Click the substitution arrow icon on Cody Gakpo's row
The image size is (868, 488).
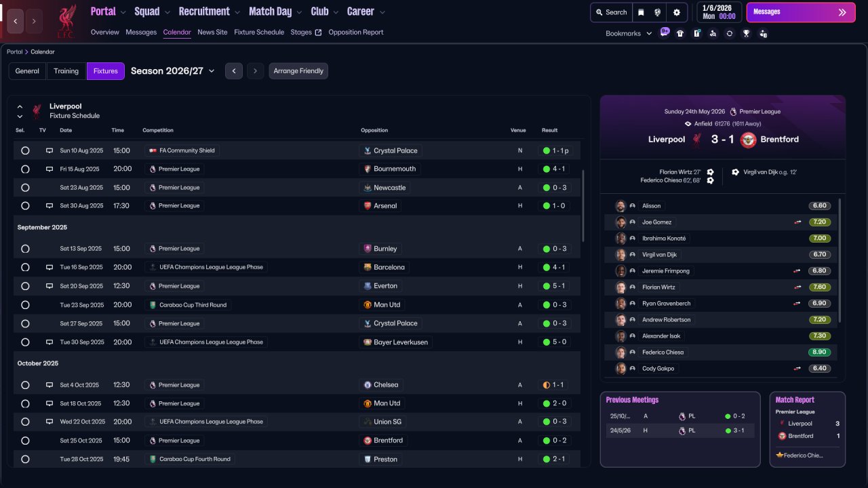point(797,368)
